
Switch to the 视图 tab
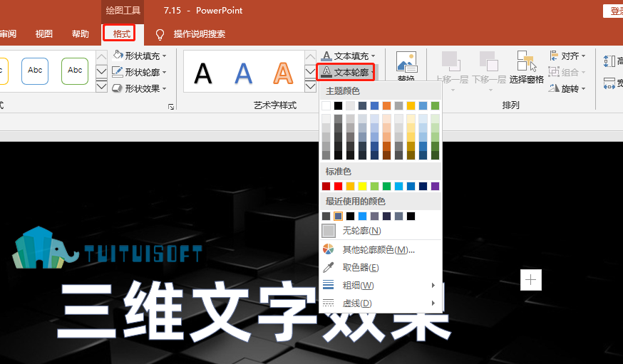pos(43,33)
